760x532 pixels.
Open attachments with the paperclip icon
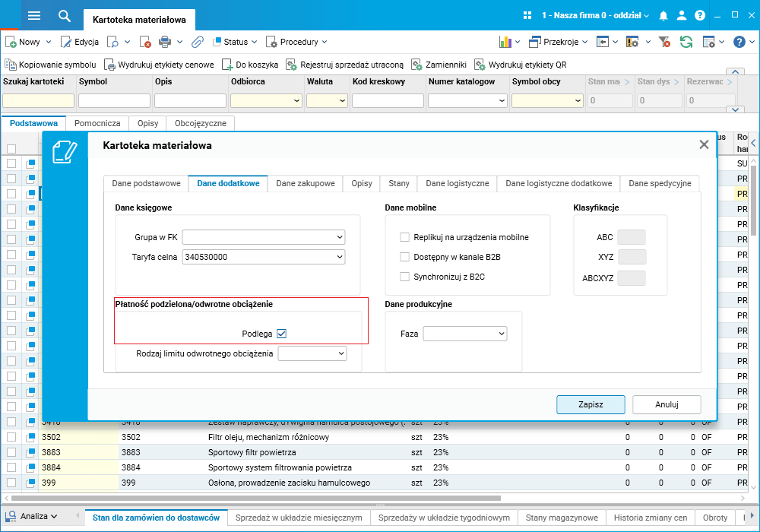pos(198,42)
